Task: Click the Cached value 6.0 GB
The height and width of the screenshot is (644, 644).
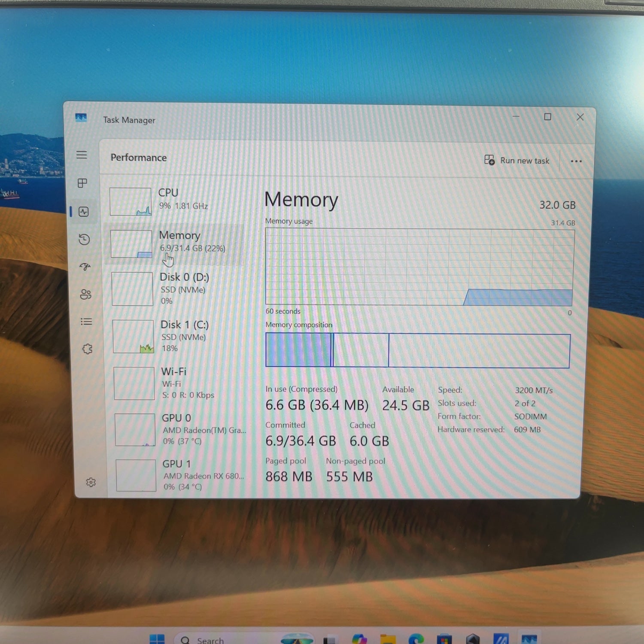Action: [x=369, y=441]
